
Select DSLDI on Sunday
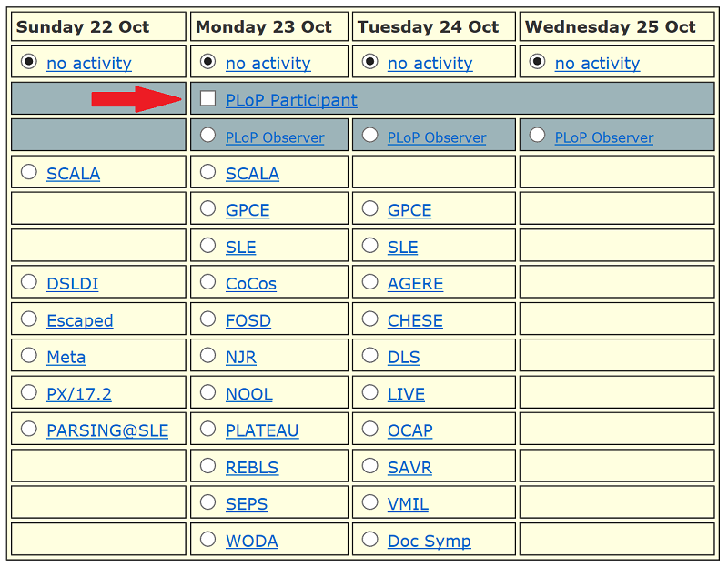(28, 281)
